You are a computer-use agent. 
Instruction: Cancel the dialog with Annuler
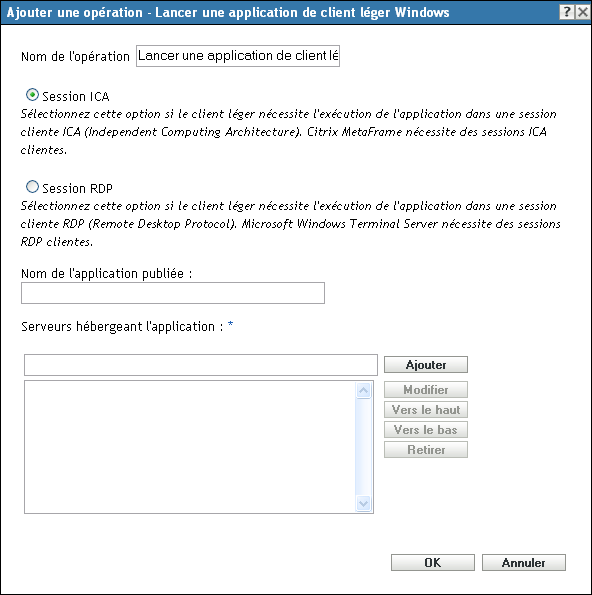click(524, 562)
